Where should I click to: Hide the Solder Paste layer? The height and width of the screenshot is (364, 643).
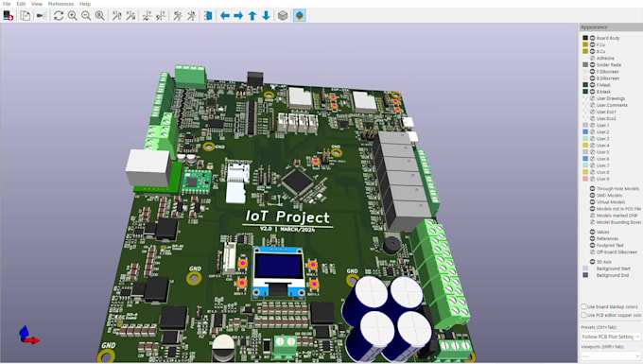tap(592, 65)
